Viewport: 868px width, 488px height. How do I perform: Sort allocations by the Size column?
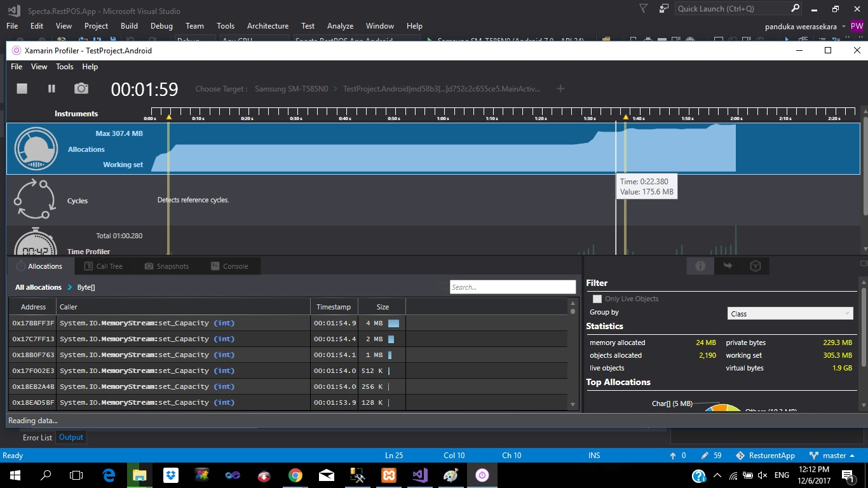[383, 307]
